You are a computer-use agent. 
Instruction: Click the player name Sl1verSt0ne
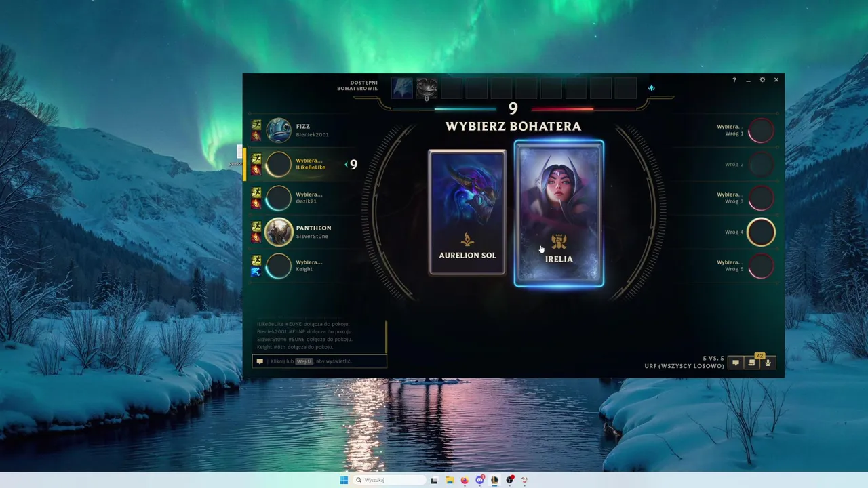pos(312,236)
